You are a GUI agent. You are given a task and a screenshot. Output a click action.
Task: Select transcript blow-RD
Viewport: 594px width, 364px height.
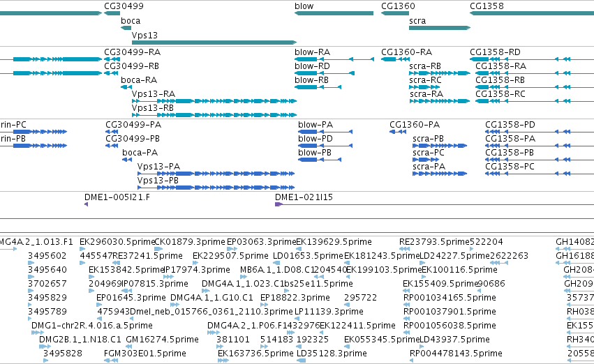[x=313, y=66]
